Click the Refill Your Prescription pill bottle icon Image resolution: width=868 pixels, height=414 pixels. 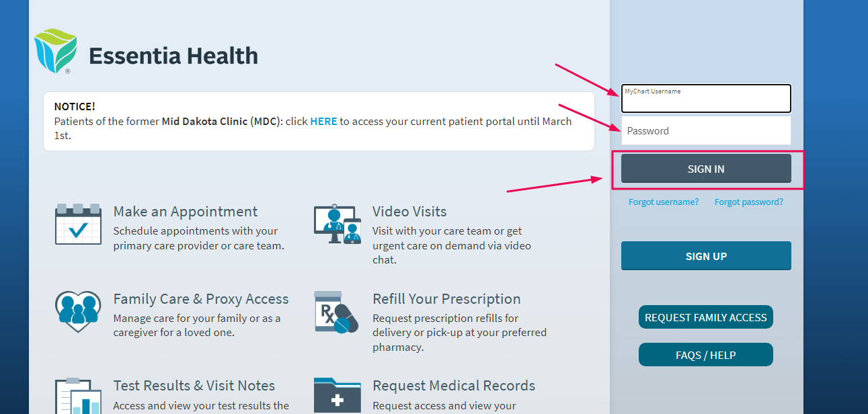tap(337, 312)
